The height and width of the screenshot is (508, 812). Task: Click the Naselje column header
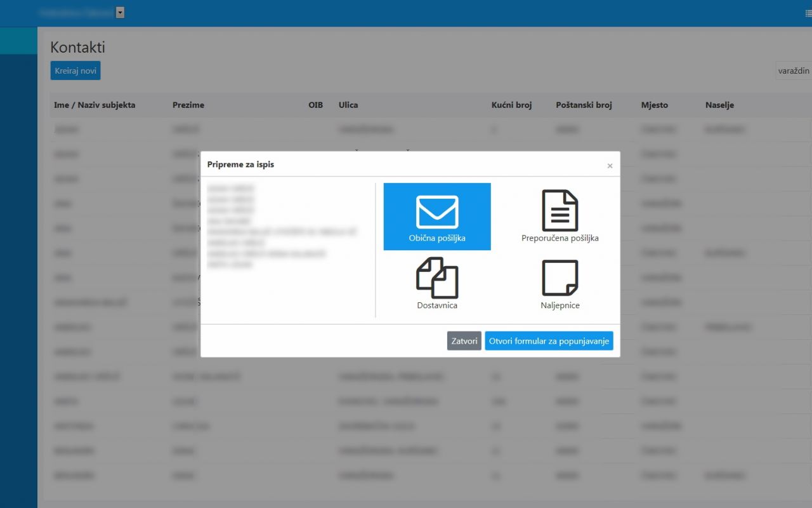[719, 105]
